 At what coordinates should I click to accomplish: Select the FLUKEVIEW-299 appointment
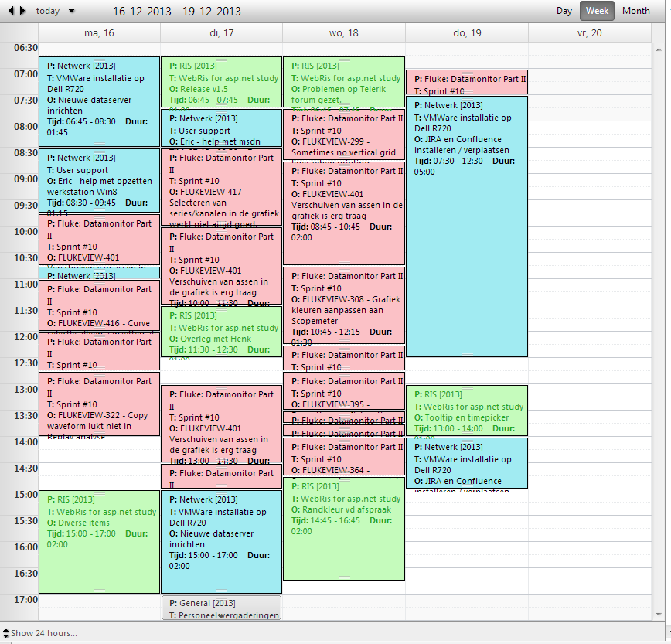point(344,135)
